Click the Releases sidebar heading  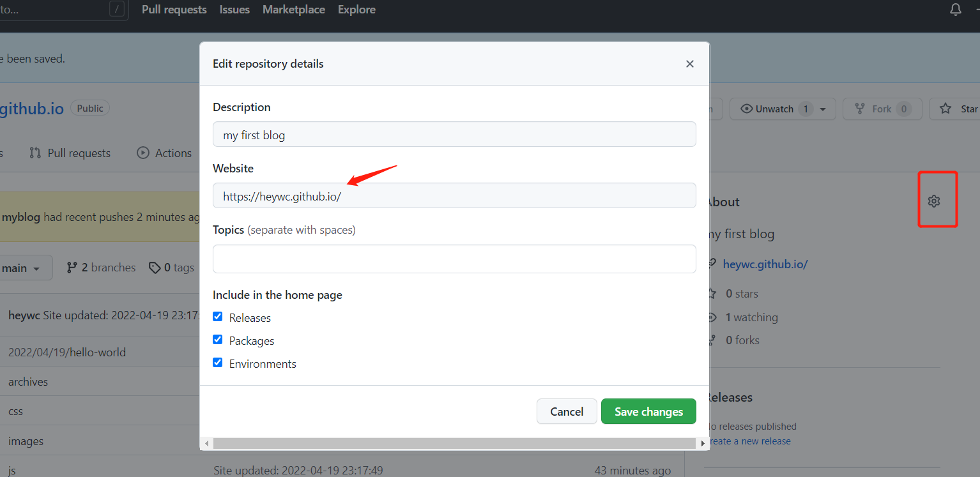[x=730, y=397]
